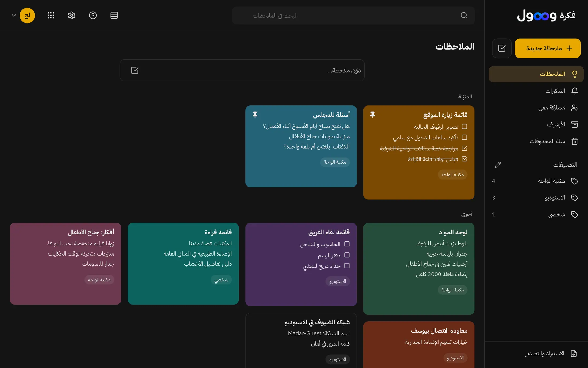Viewport: 588px width, 368px height.
Task: Open the شبكة الضيوف في الاستوديو note
Action: pyautogui.click(x=301, y=341)
